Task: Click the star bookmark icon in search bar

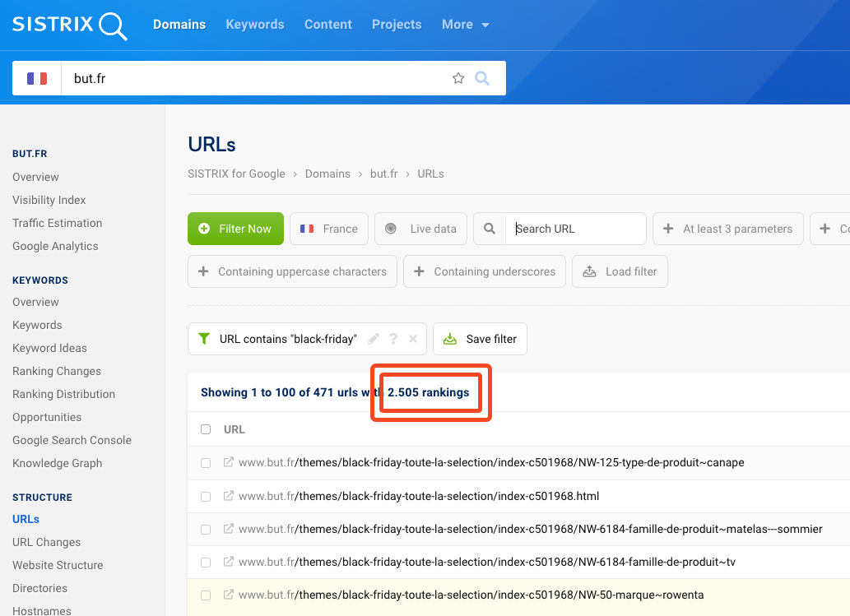Action: tap(458, 79)
